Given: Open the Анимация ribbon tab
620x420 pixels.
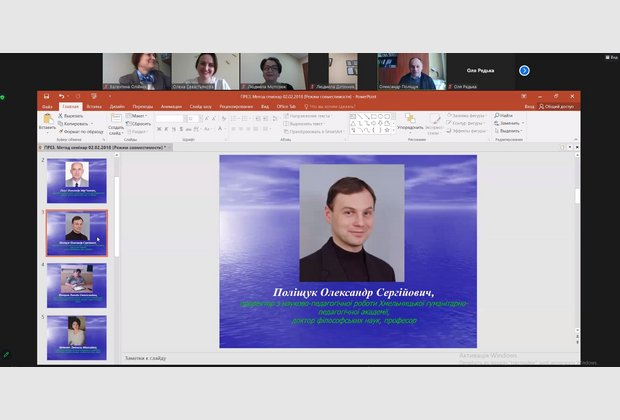Looking at the screenshot, I should point(171,106).
